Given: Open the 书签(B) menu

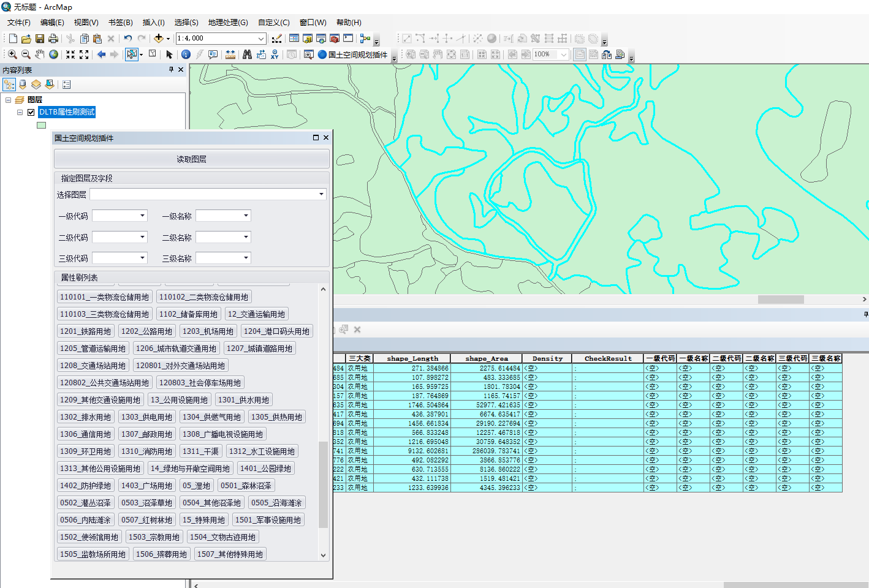Looking at the screenshot, I should click(120, 23).
